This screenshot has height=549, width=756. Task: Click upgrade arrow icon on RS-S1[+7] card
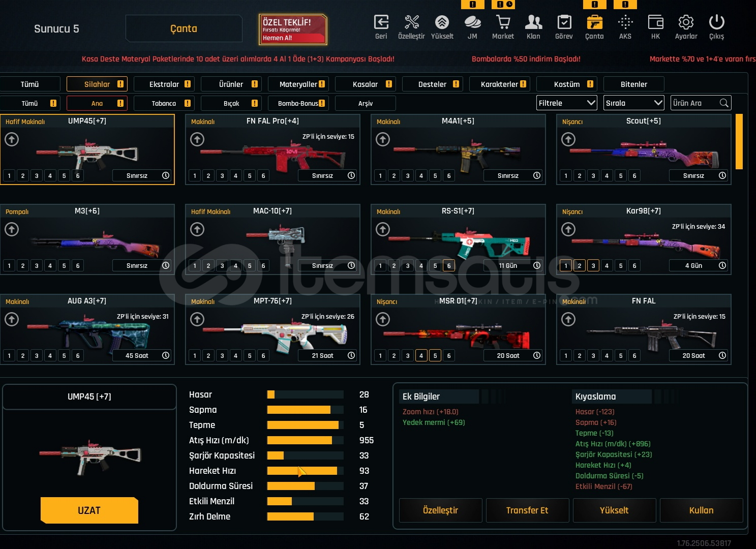pos(383,229)
